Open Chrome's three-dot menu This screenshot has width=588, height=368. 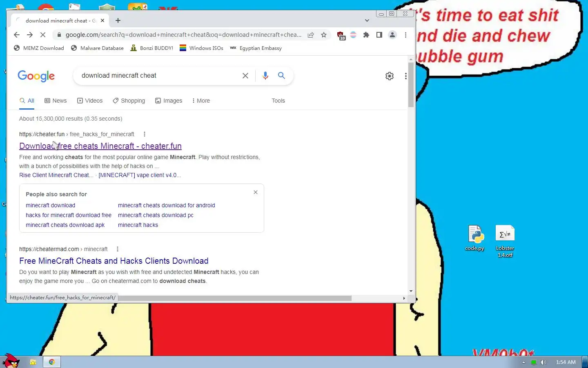tap(405, 35)
